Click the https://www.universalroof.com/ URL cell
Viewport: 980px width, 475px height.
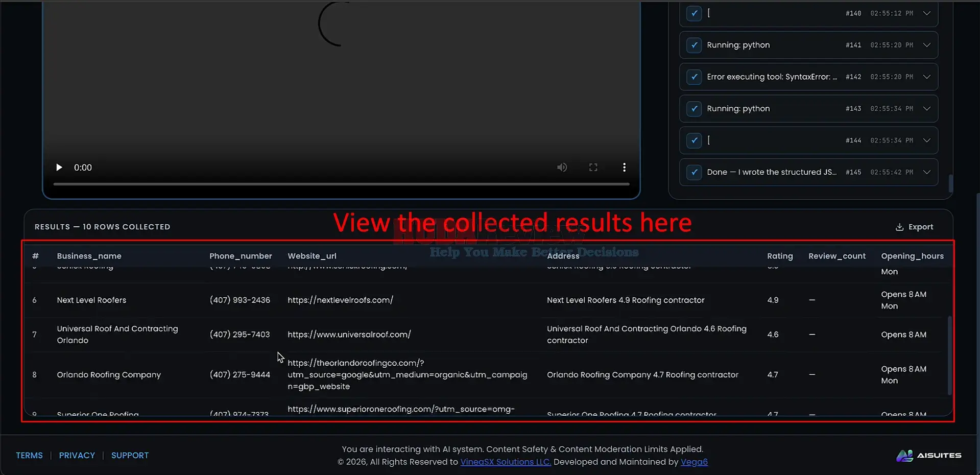(x=349, y=335)
